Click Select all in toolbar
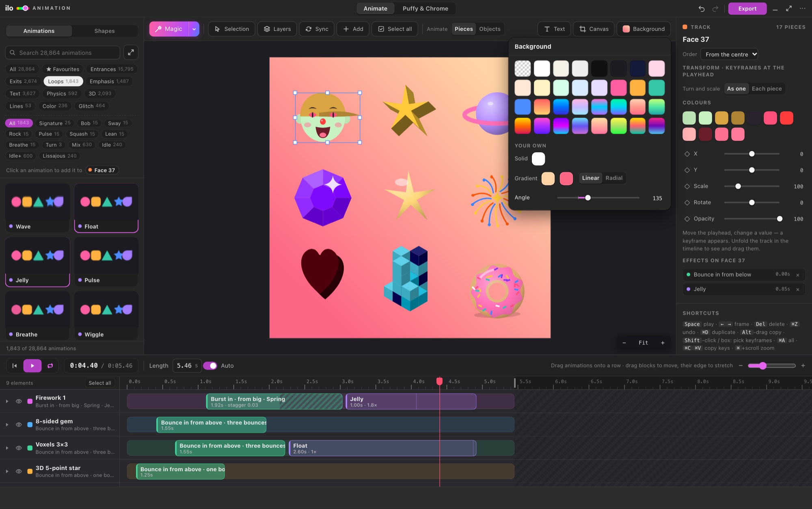The height and width of the screenshot is (509, 812). [395, 29]
